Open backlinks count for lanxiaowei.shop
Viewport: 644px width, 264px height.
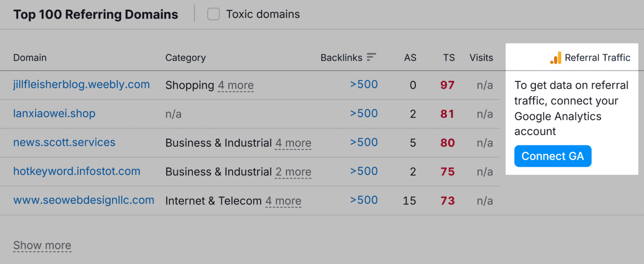364,113
